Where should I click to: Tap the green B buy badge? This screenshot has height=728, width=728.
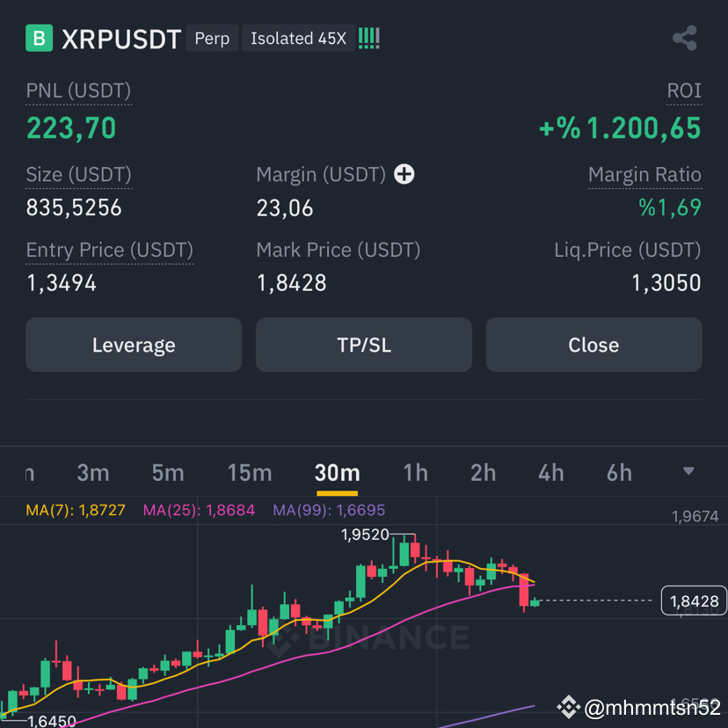tap(39, 38)
